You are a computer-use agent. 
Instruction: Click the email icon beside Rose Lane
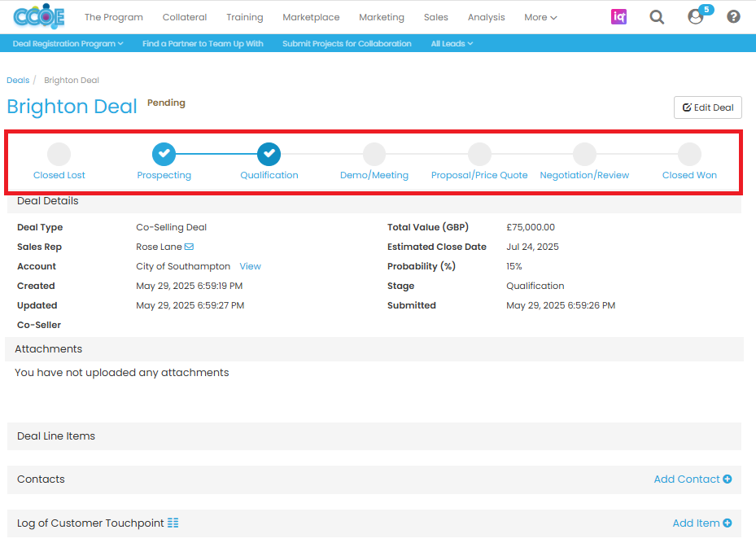(189, 247)
